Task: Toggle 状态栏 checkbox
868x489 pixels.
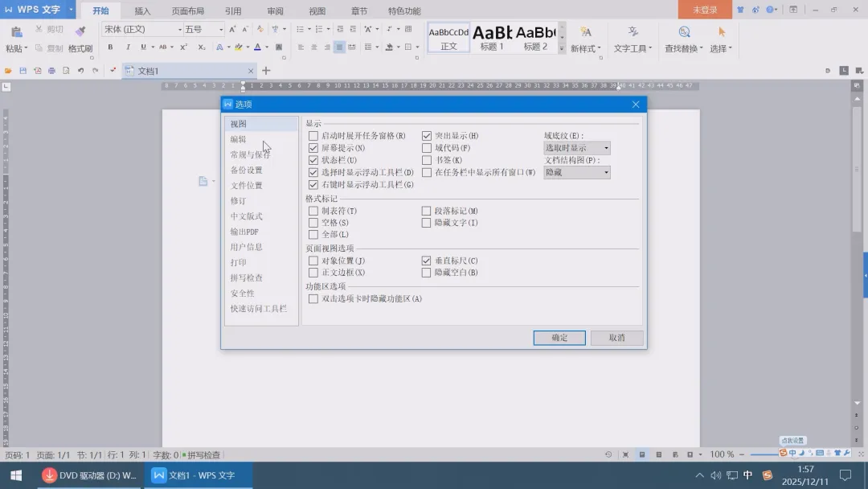Action: pyautogui.click(x=313, y=160)
